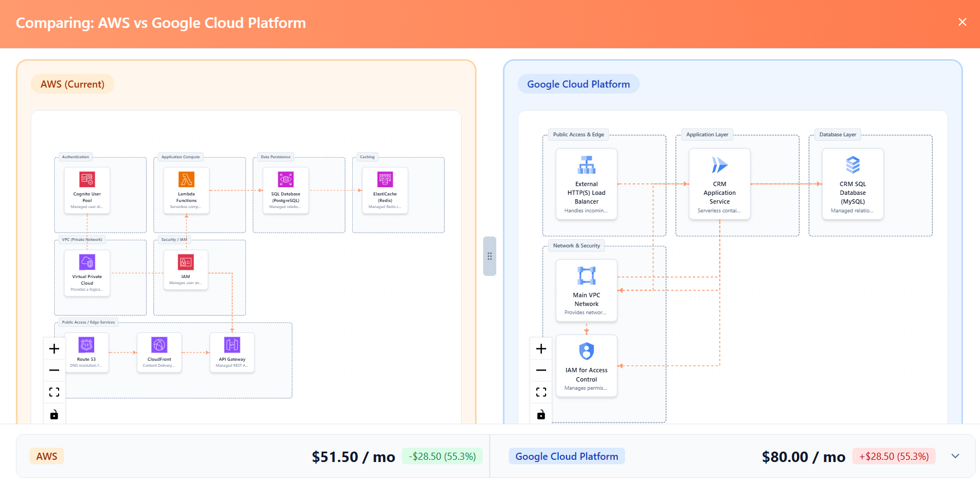Click the ElastiCache Redis node icon
The width and height of the screenshot is (980, 485).
pyautogui.click(x=385, y=180)
